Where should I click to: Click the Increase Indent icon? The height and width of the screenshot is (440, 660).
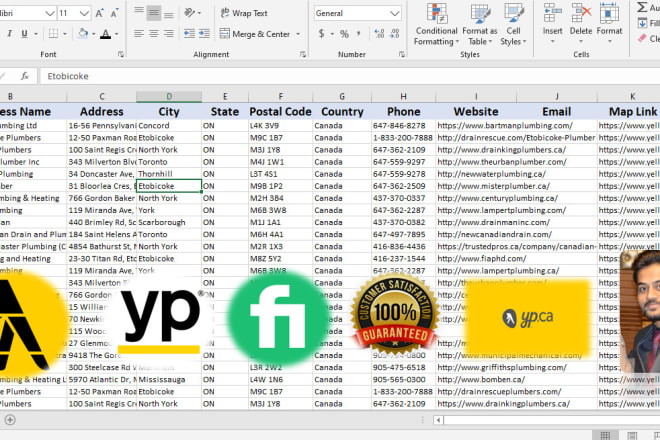(x=204, y=34)
